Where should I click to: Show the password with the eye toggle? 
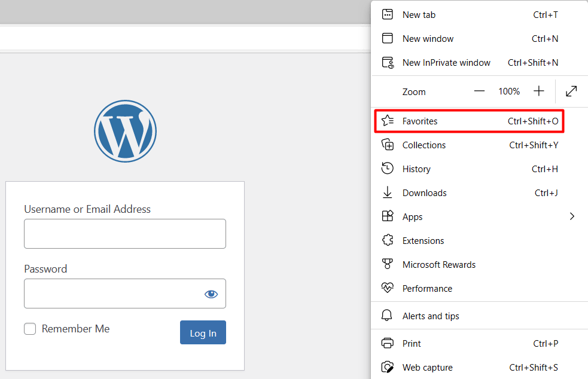211,294
